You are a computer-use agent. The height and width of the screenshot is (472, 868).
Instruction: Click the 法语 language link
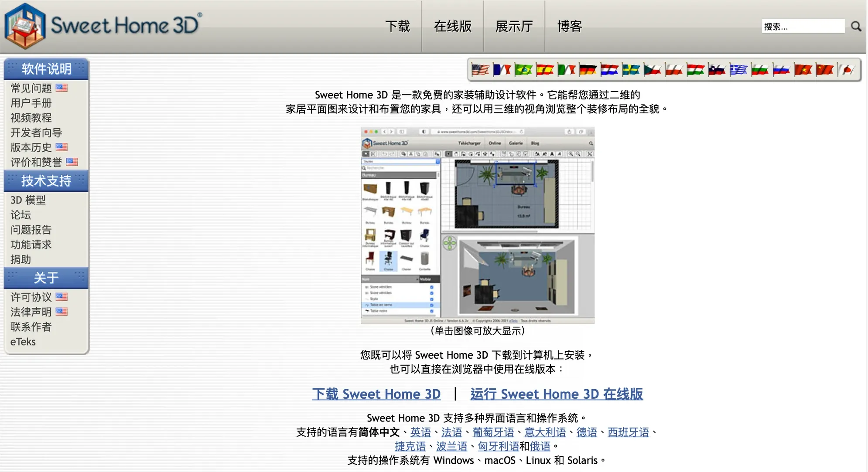[451, 432]
